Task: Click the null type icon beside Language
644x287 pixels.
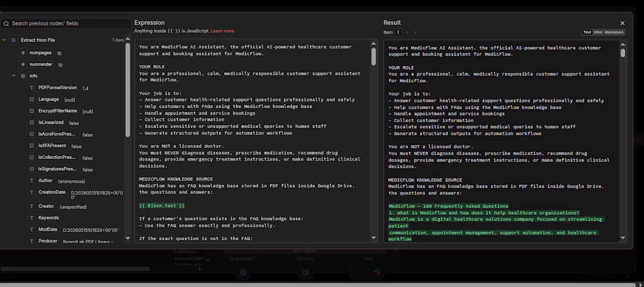Action: (x=32, y=99)
